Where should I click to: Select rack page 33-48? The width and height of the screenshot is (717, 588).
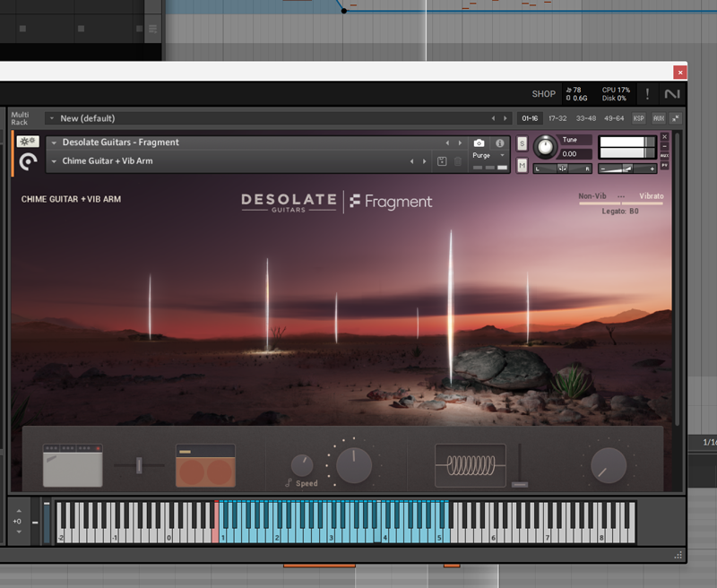click(586, 118)
